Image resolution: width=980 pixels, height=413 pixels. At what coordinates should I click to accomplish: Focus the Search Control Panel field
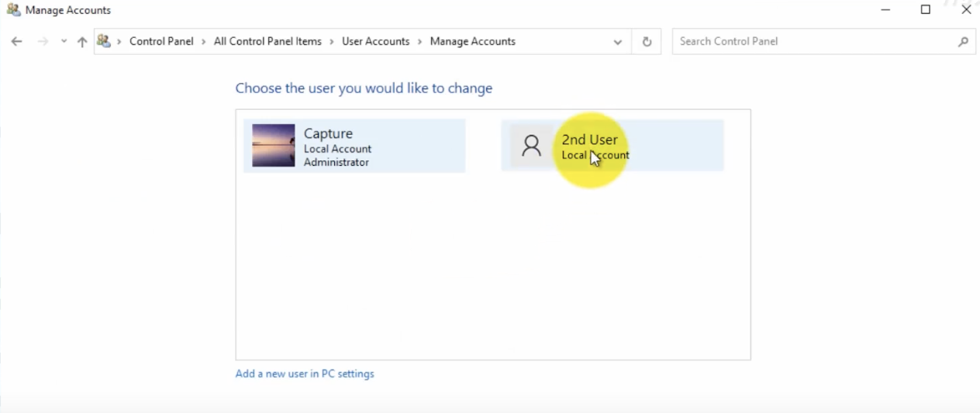click(x=814, y=42)
